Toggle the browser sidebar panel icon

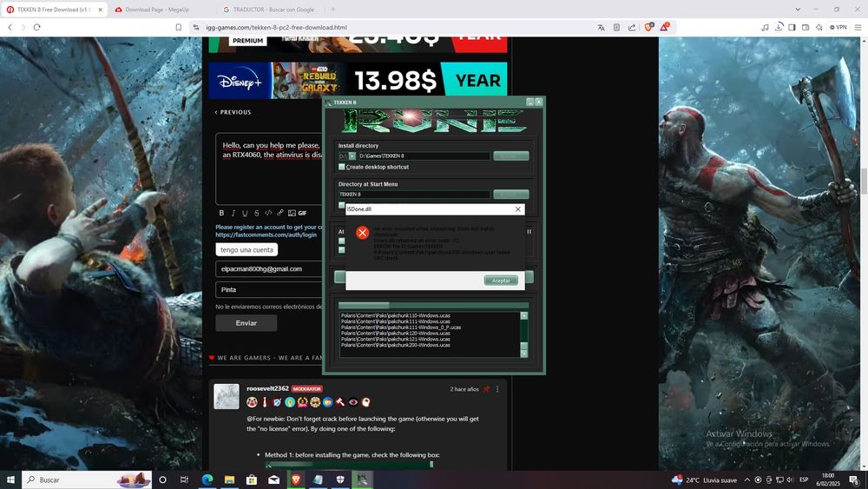[x=792, y=27]
